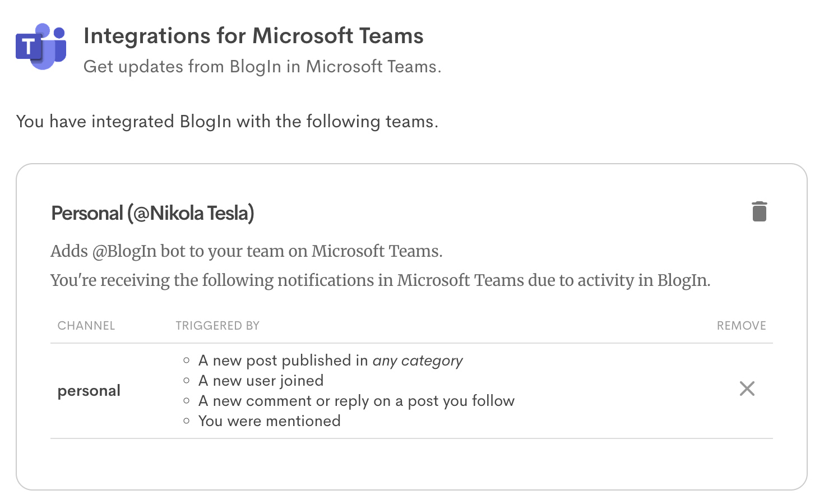Remove the personal channel notification with X
This screenshot has height=504, width=824.
(747, 389)
